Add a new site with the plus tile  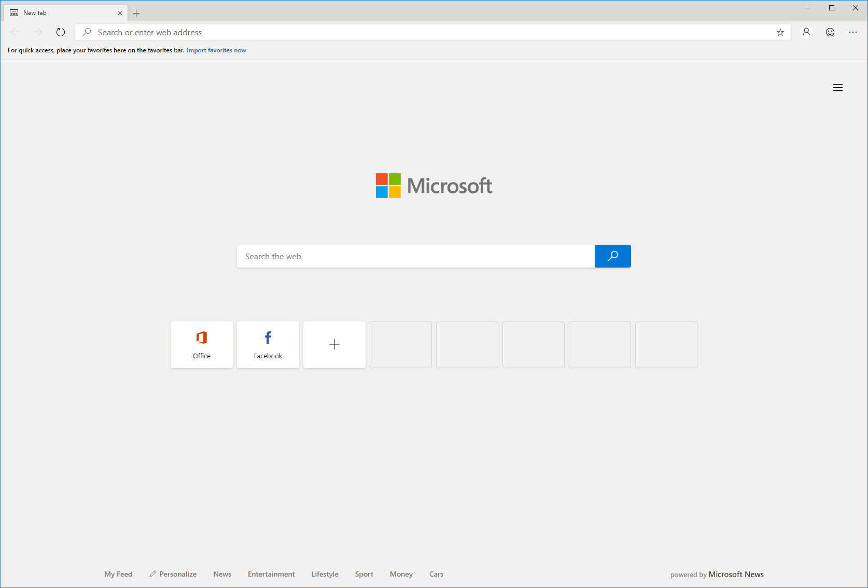pos(334,345)
